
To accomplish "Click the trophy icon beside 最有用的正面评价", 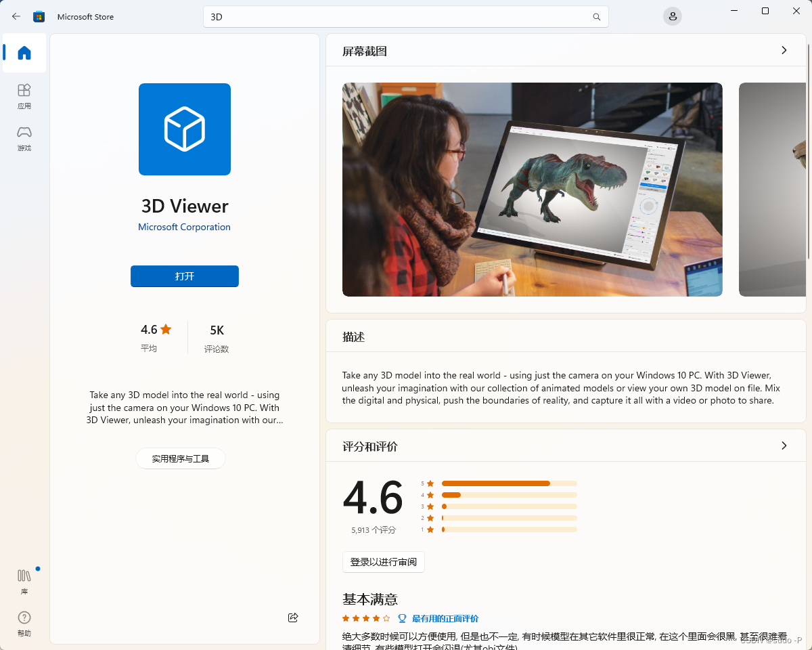I will pyautogui.click(x=402, y=618).
